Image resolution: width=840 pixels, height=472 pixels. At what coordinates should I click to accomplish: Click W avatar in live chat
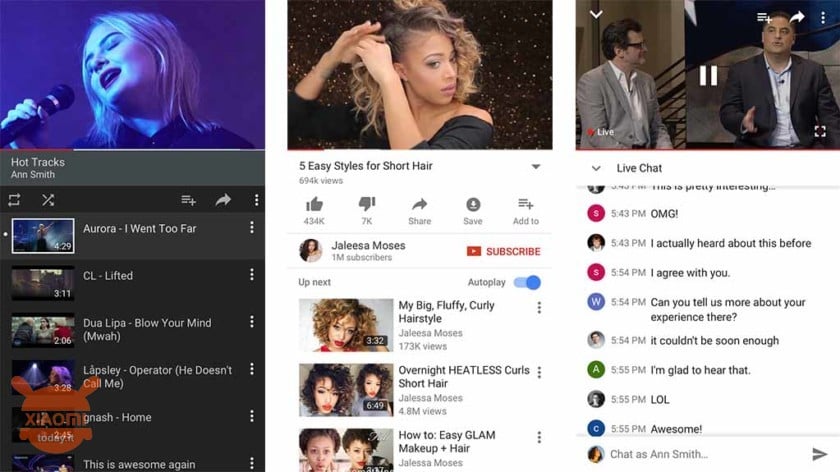pos(596,302)
